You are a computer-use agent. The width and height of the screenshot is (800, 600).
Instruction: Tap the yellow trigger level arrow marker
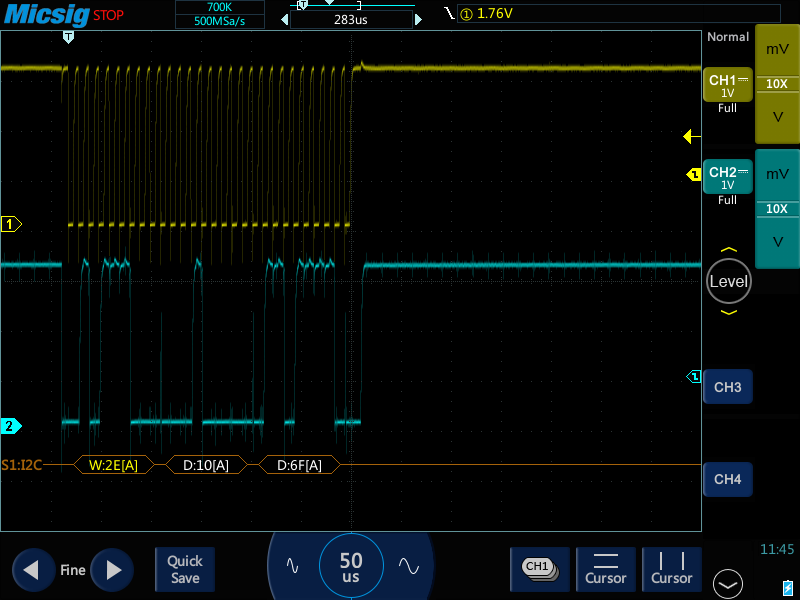pyautogui.click(x=692, y=136)
